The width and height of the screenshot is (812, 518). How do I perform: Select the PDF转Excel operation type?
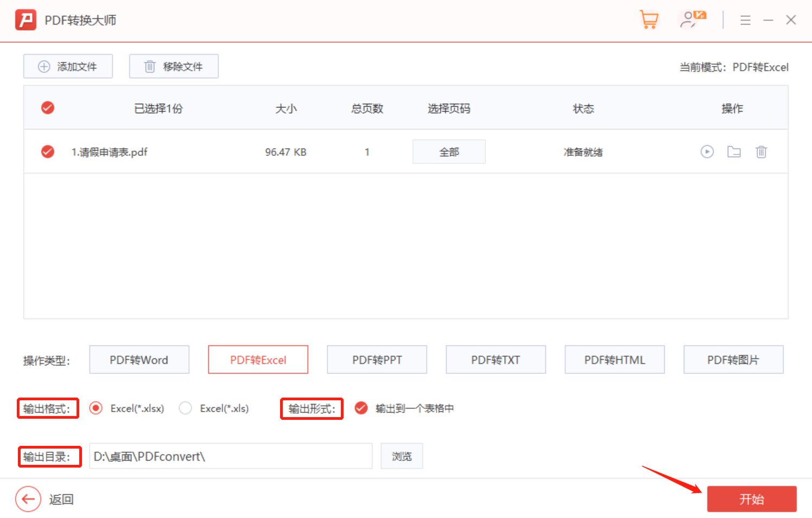pos(258,360)
